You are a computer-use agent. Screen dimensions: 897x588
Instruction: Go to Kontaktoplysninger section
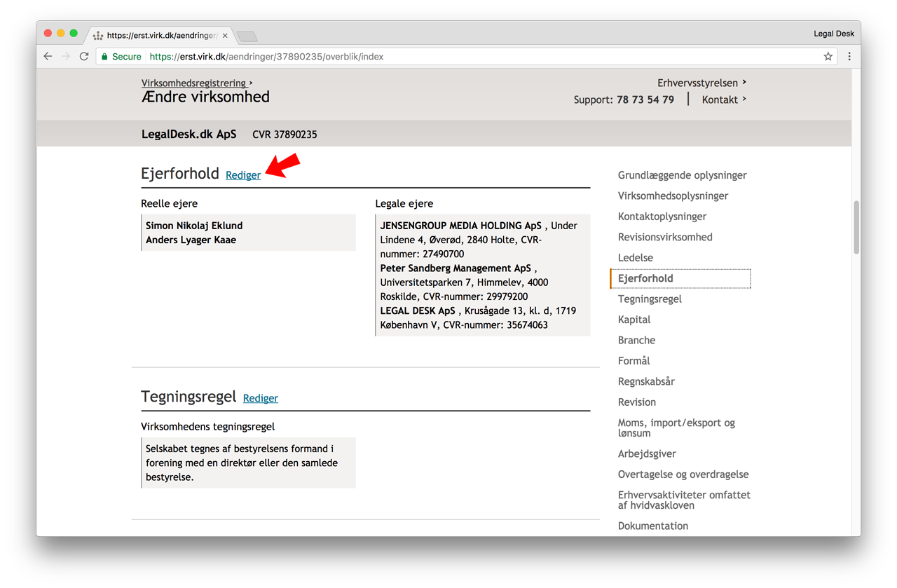pos(662,217)
